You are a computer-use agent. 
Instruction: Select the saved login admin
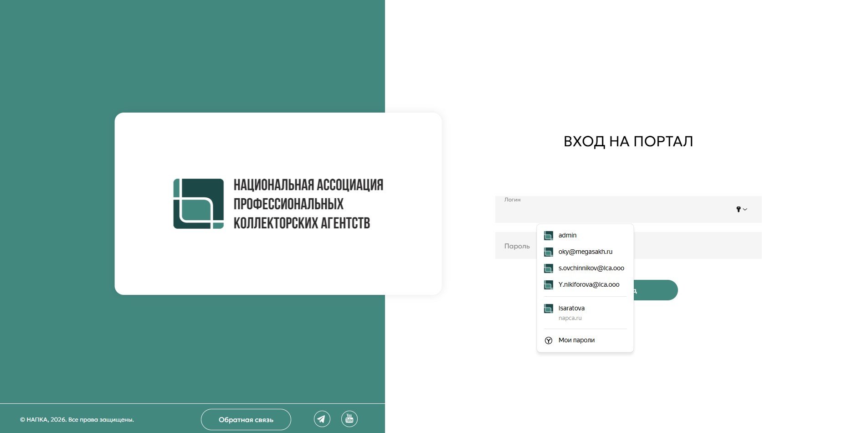pyautogui.click(x=585, y=235)
